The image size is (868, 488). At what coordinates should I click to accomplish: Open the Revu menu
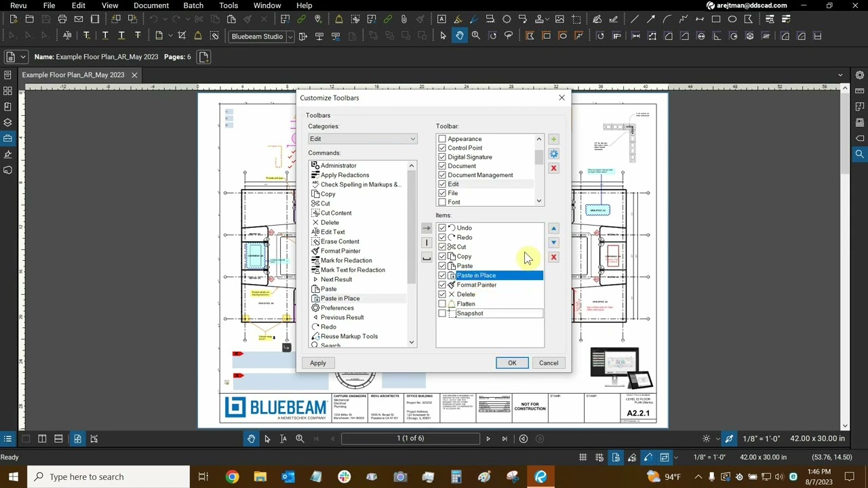tap(18, 5)
